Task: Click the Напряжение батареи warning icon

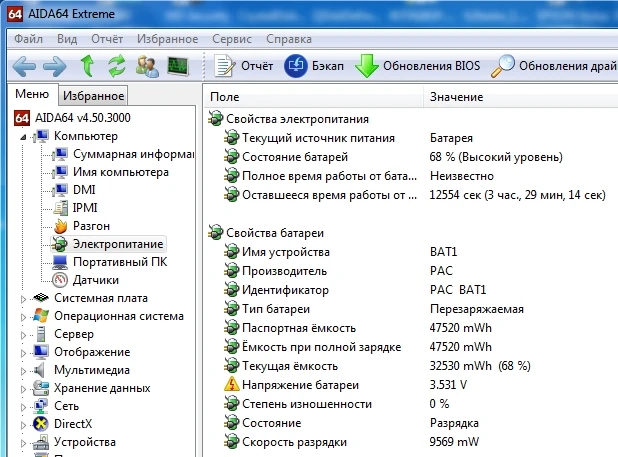Action: (x=232, y=384)
